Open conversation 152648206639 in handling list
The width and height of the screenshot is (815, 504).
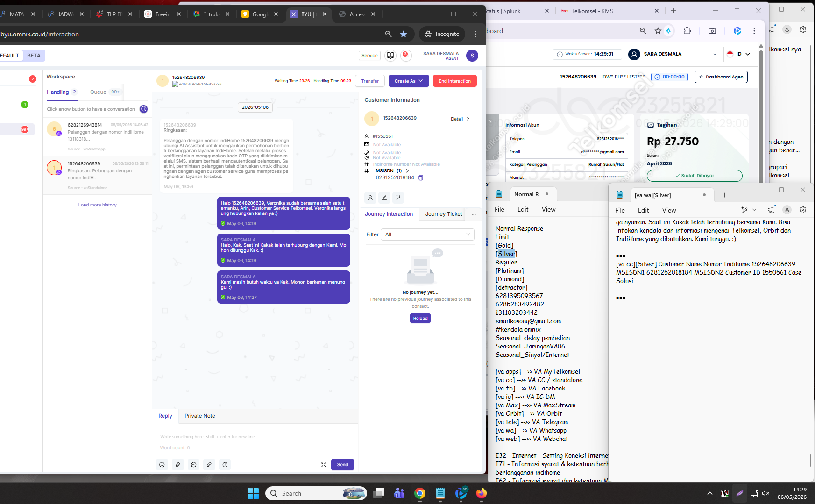coord(97,175)
